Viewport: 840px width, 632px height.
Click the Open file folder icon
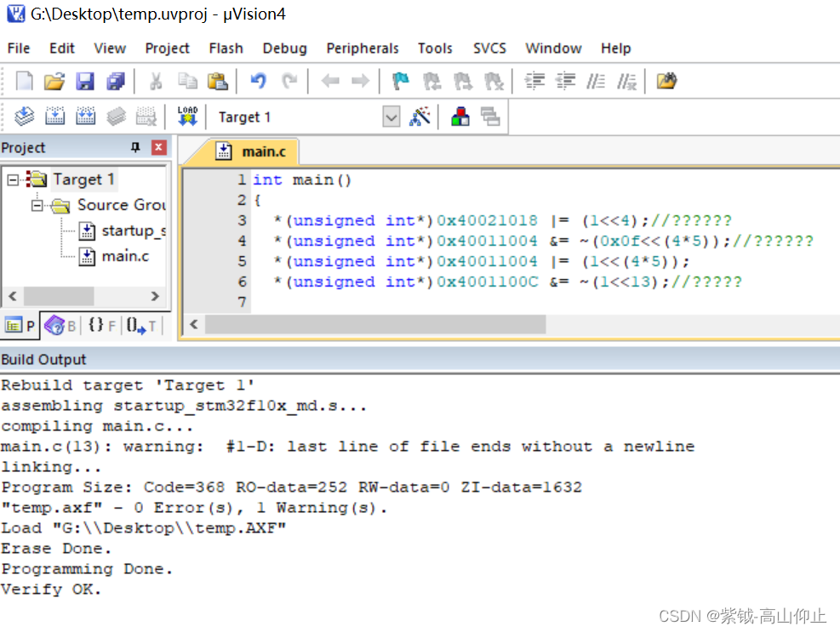click(x=54, y=82)
